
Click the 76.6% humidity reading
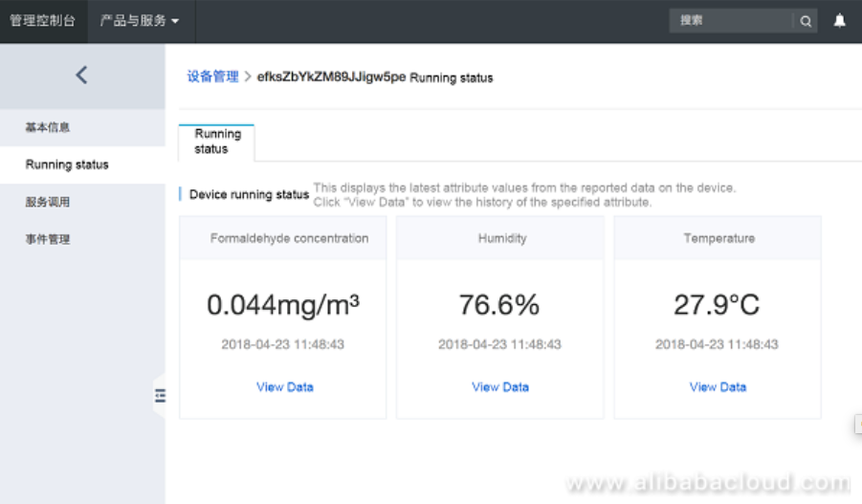pyautogui.click(x=499, y=305)
